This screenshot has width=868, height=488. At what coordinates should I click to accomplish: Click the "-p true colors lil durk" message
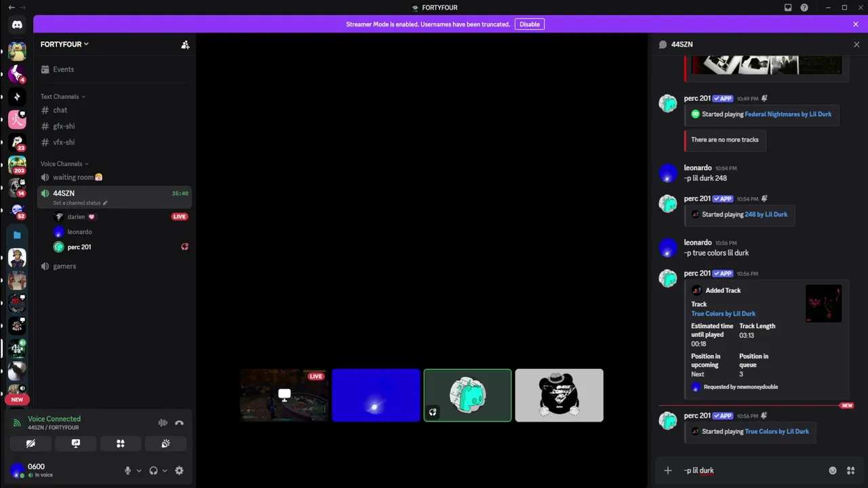(716, 253)
